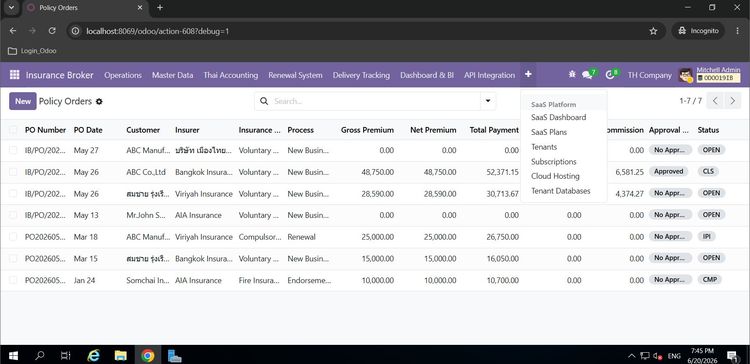
Task: Open the tab search dropdown chevron
Action: tap(11, 8)
